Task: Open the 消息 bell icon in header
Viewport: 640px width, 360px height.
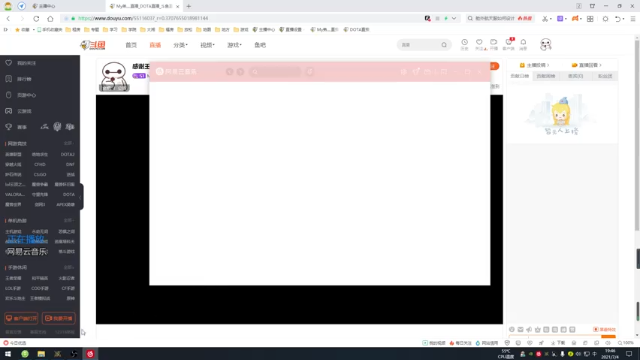Action: click(x=523, y=44)
